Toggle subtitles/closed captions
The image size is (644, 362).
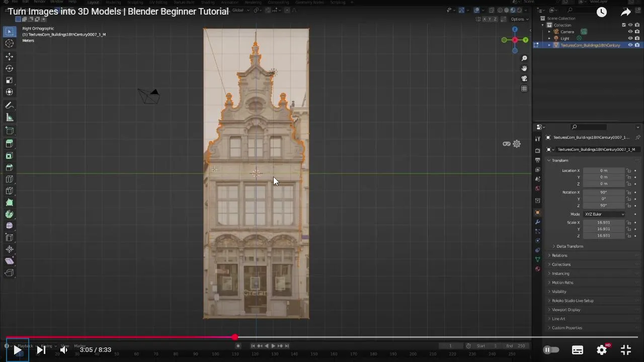[x=578, y=350]
